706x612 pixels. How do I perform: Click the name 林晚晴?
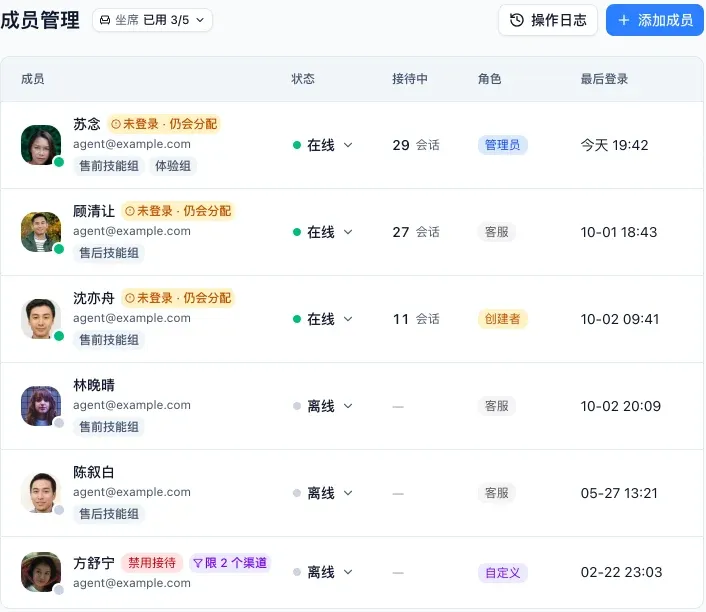click(94, 385)
